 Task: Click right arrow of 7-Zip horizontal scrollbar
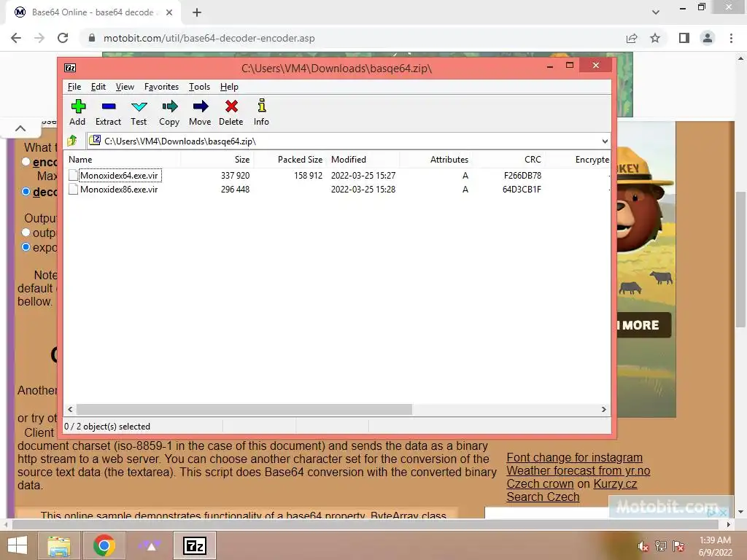click(603, 410)
